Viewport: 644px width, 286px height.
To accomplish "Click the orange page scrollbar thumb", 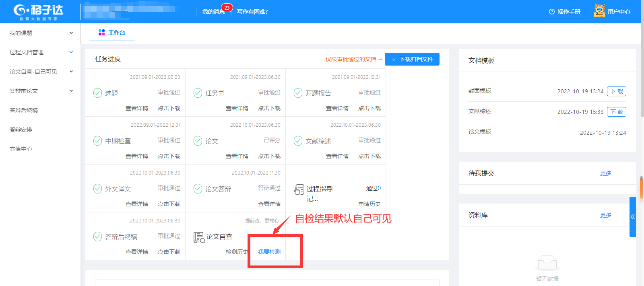I will pos(641,185).
